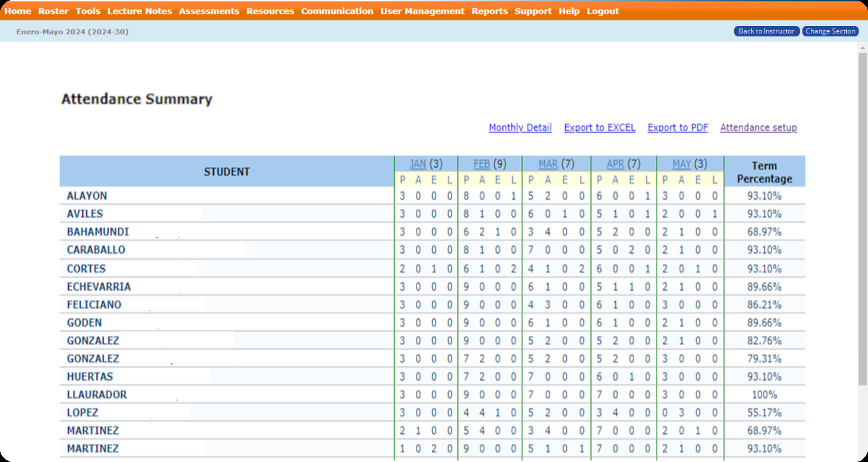
Task: Open the Assessments menu
Action: click(209, 11)
